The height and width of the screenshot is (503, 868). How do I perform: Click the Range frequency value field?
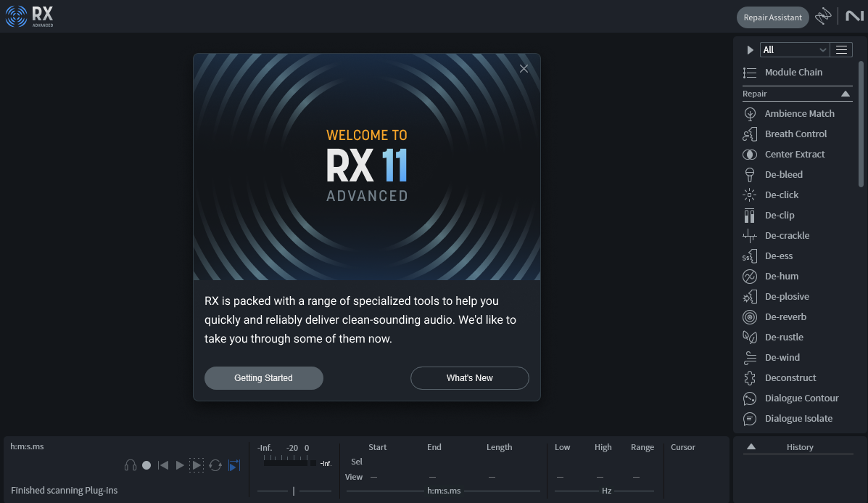pyautogui.click(x=637, y=477)
